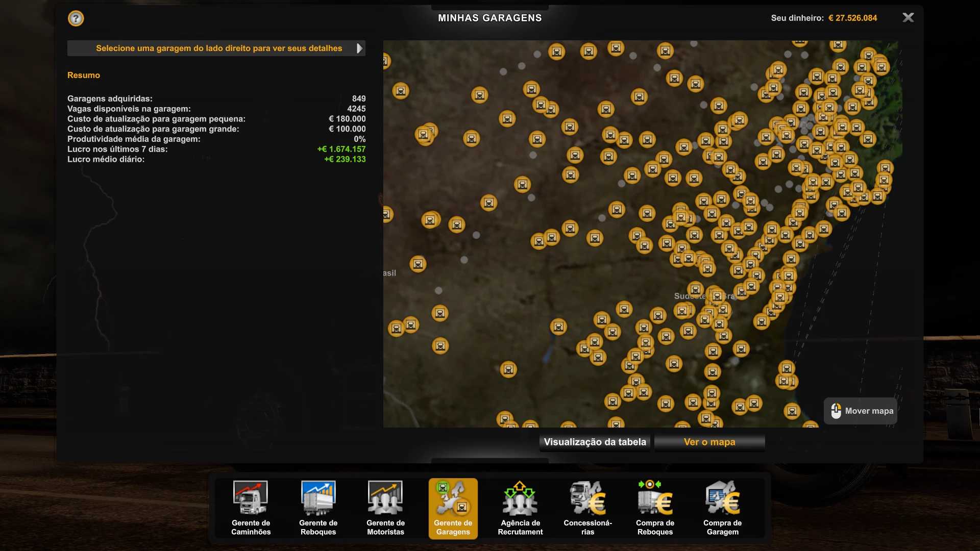Select the garage marker near 'asil' label

(x=418, y=264)
